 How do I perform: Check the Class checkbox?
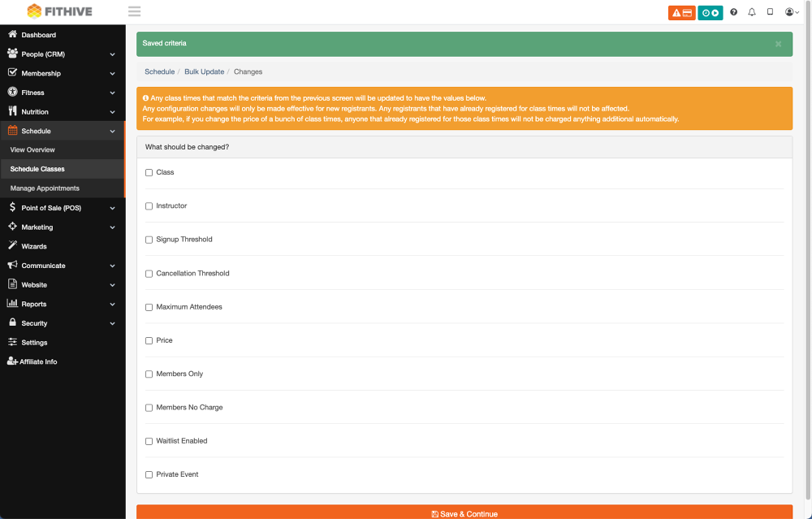[x=149, y=172]
